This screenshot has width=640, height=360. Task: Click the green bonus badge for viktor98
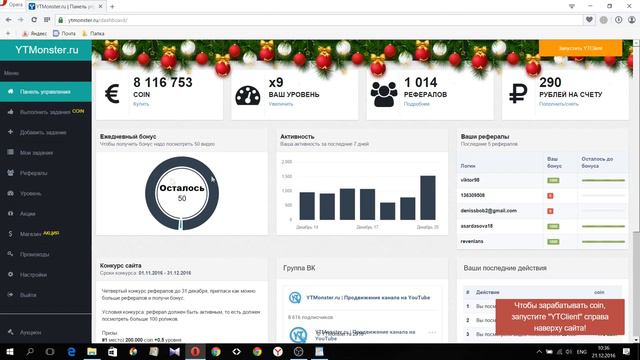point(553,180)
